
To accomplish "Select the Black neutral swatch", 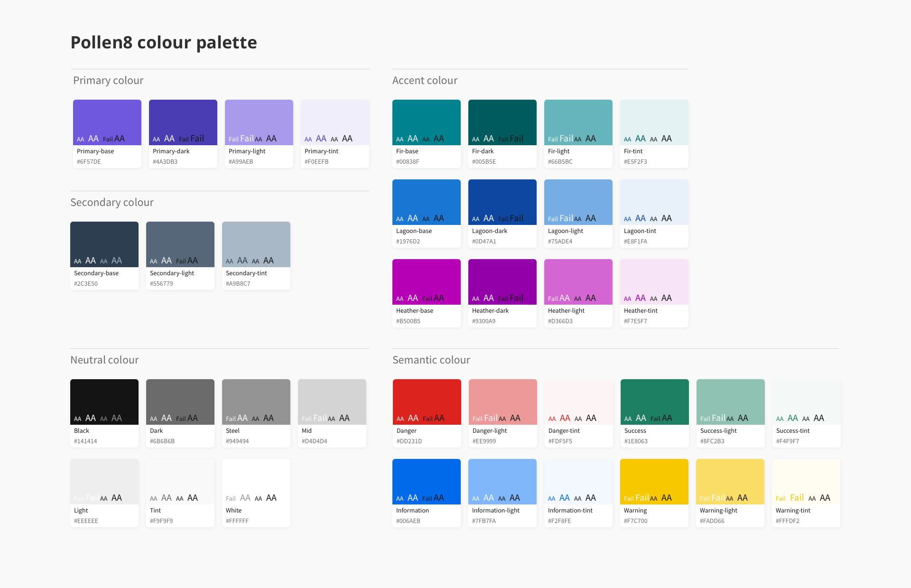I will point(104,401).
